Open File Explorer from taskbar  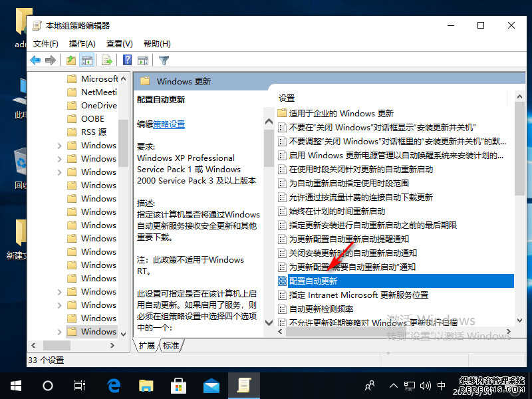tap(146, 386)
